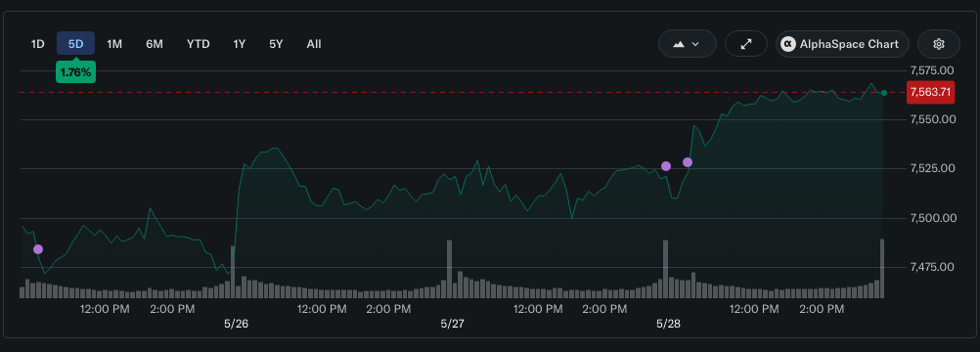Click the tall volume bar above 5/28
Screen dimensions: 980x352
pyautogui.click(x=666, y=269)
